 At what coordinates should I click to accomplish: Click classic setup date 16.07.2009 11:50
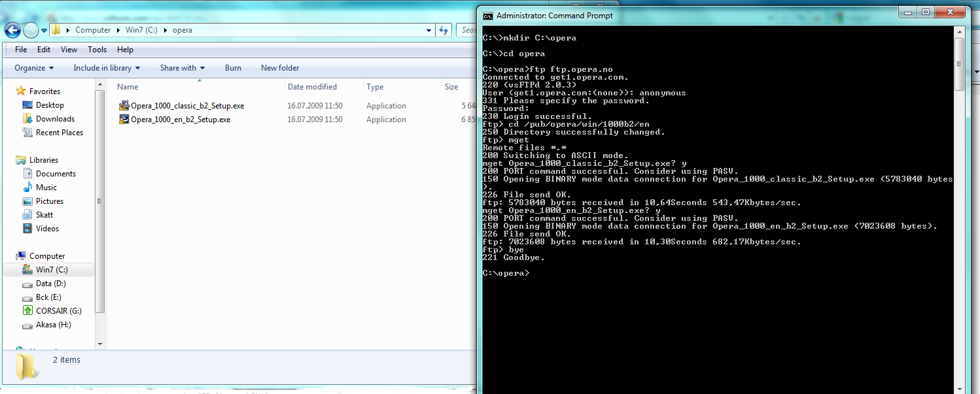tap(315, 106)
